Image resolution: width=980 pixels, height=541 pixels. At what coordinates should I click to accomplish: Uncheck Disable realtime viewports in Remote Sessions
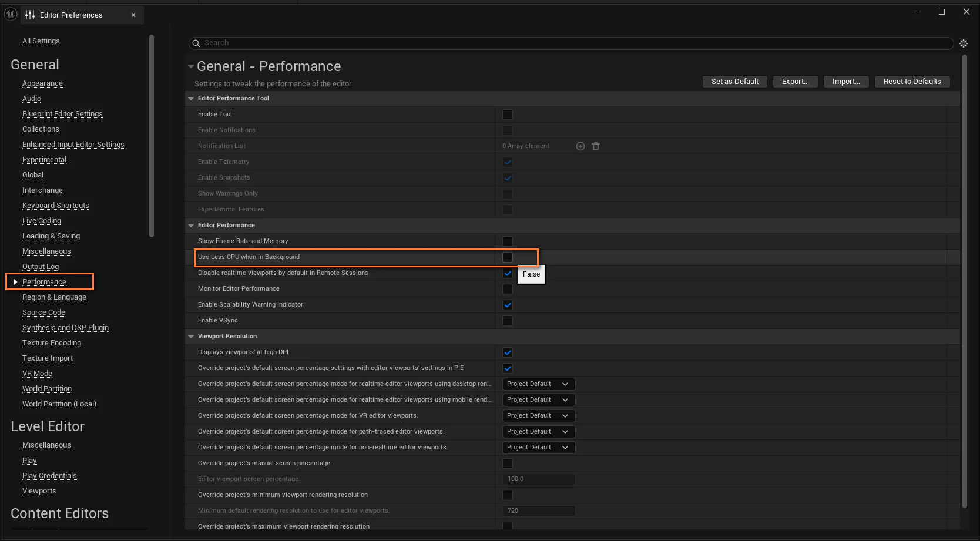coord(508,273)
